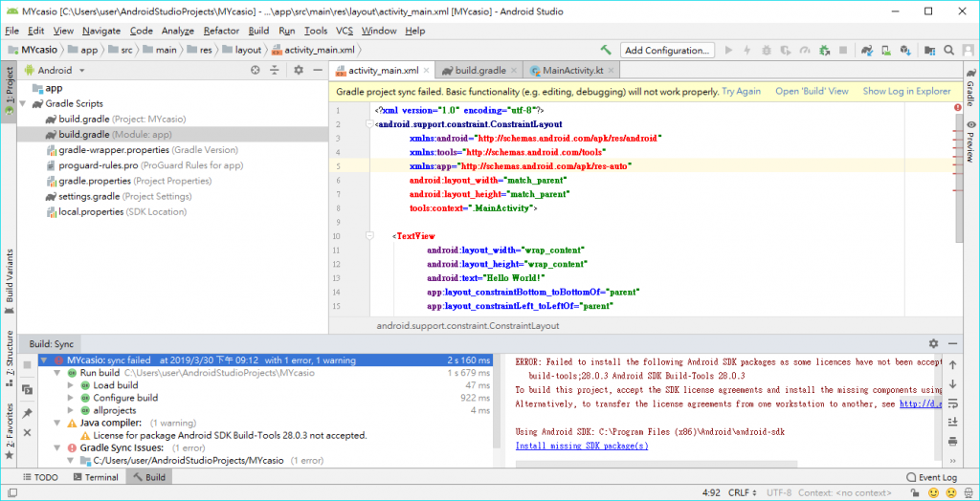Click the Debug app bug icon

coord(767,50)
